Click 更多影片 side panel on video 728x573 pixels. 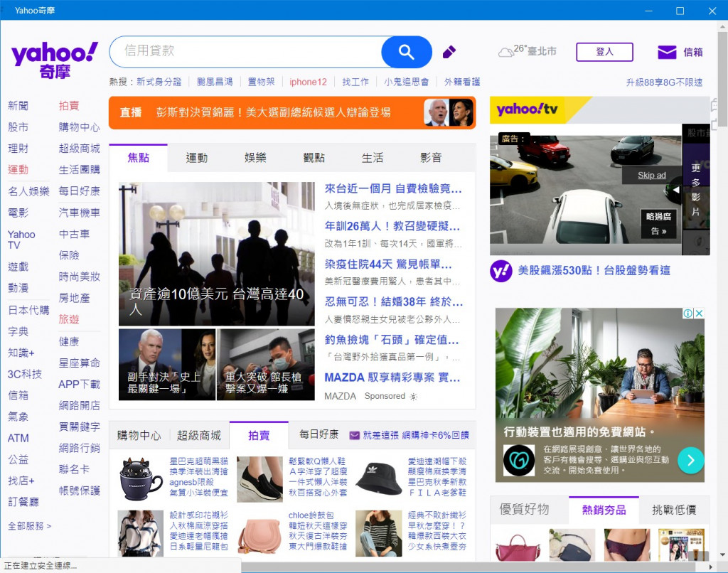pyautogui.click(x=696, y=189)
